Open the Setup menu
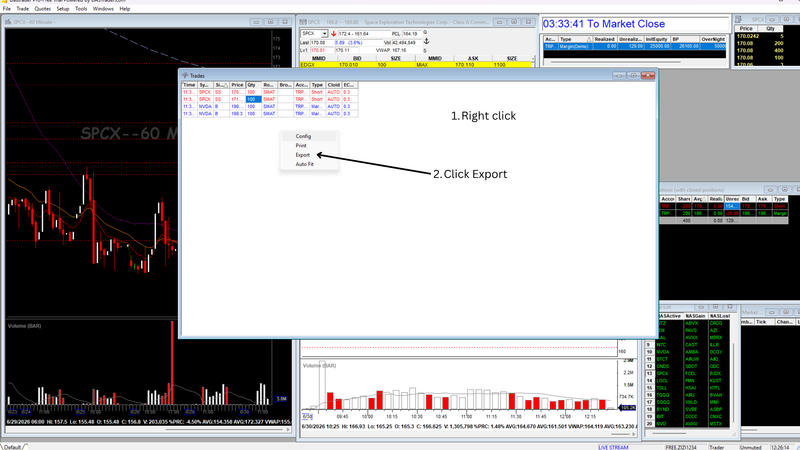Image resolution: width=800 pixels, height=450 pixels. (x=63, y=9)
